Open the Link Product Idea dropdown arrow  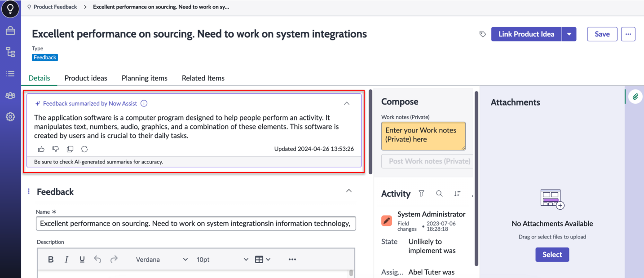(569, 34)
